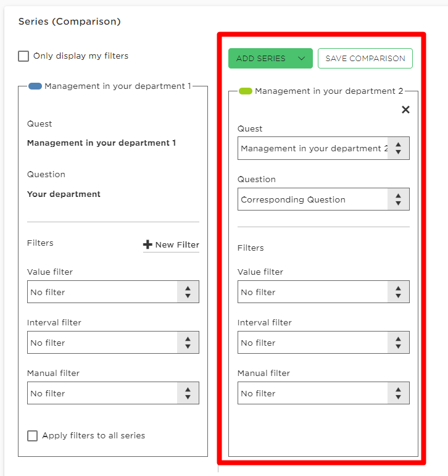Click series 2 Manual filter arrows

[398, 393]
